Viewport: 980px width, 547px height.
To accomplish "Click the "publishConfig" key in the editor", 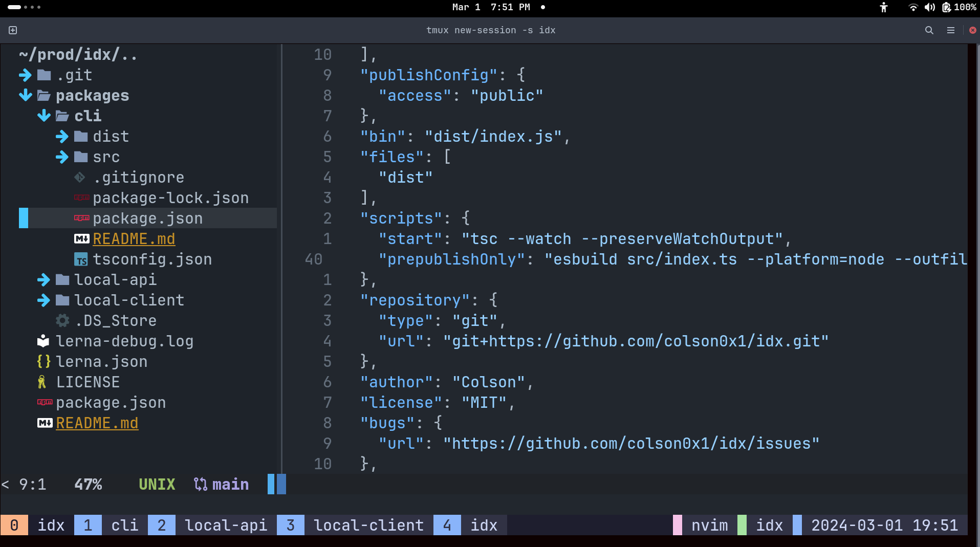I will [x=429, y=75].
